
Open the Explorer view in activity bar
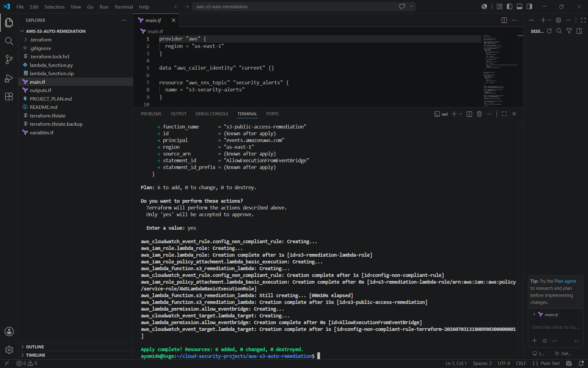click(x=9, y=22)
